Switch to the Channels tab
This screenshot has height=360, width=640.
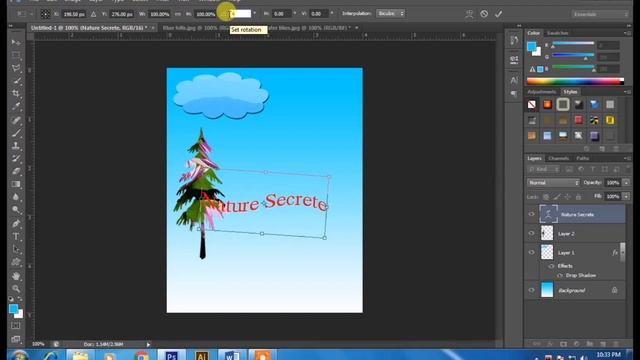(x=559, y=158)
